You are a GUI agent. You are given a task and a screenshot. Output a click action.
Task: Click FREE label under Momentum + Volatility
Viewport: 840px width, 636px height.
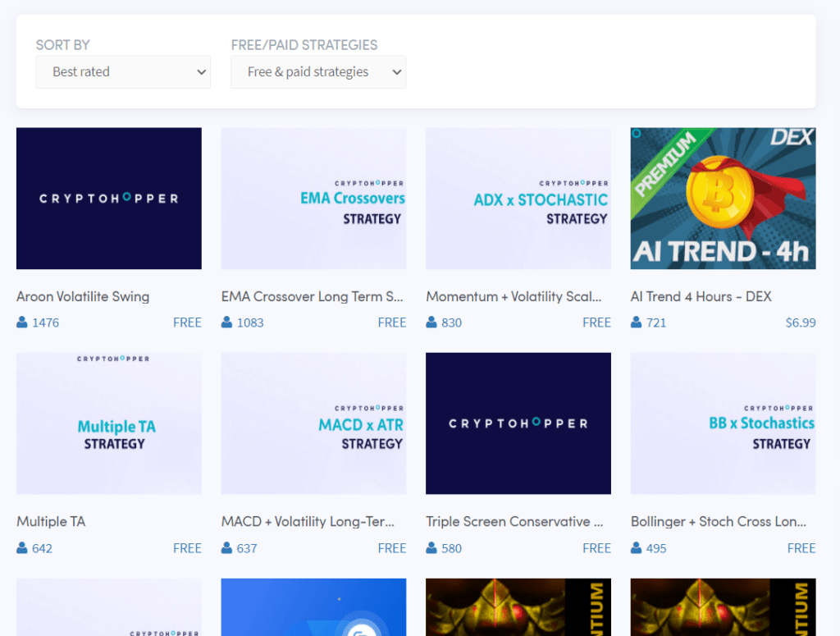(x=596, y=323)
